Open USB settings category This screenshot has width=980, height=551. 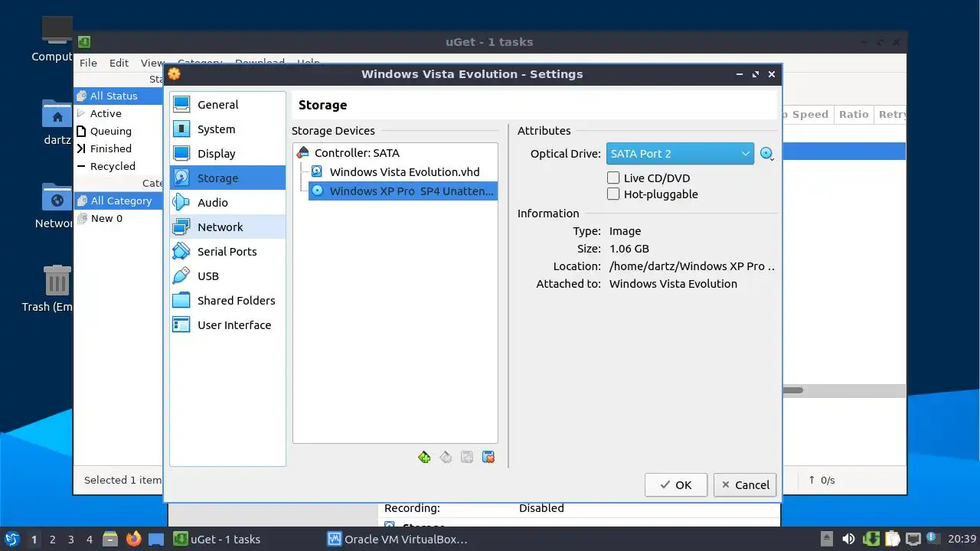[x=227, y=276]
